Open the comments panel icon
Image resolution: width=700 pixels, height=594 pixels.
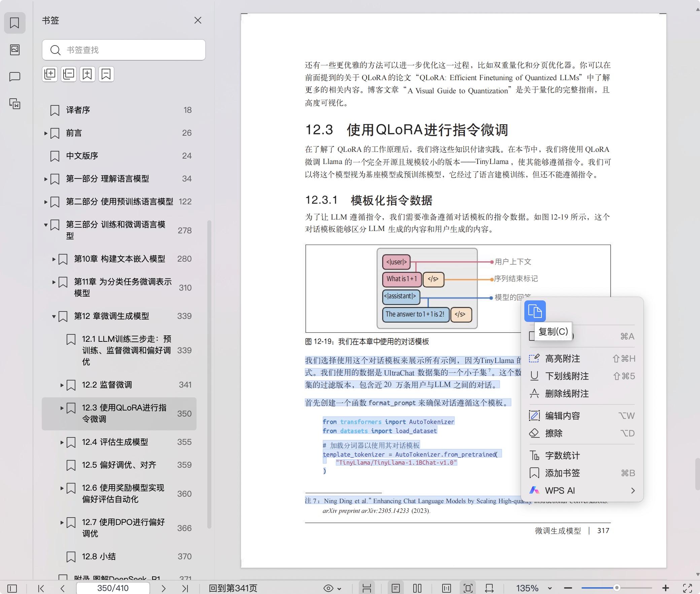(x=15, y=77)
